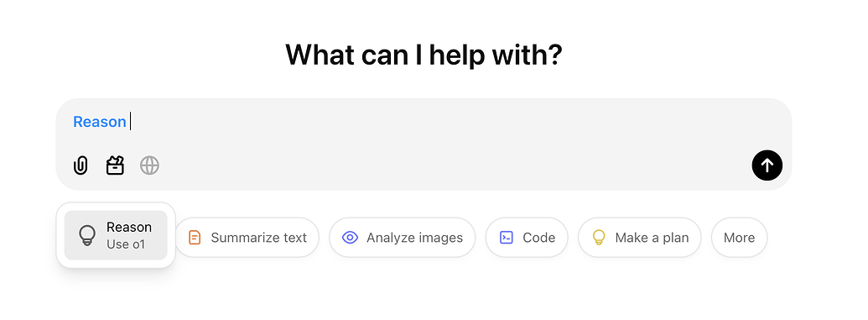The image size is (868, 320).
Task: Open the toolbox icon beside the paperclip
Action: point(115,165)
